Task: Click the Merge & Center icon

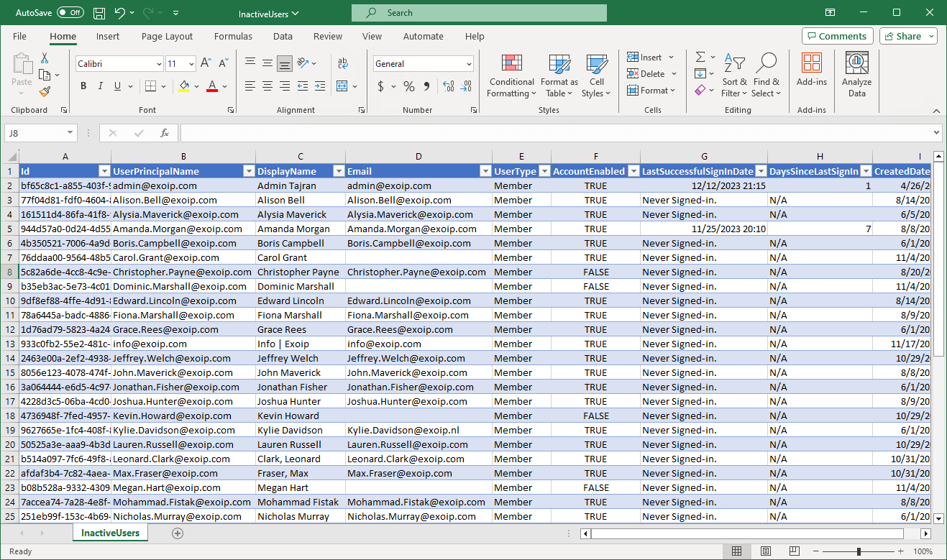Action: 342,86
